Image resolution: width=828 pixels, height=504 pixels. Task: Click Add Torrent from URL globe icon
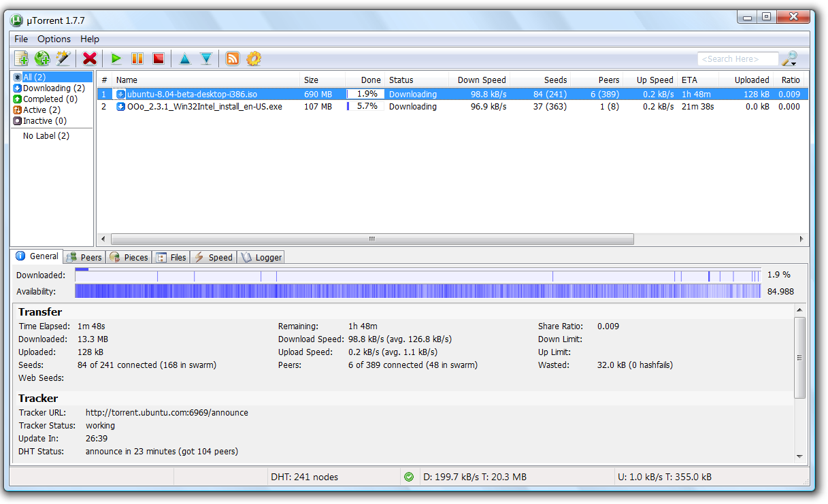(42, 58)
